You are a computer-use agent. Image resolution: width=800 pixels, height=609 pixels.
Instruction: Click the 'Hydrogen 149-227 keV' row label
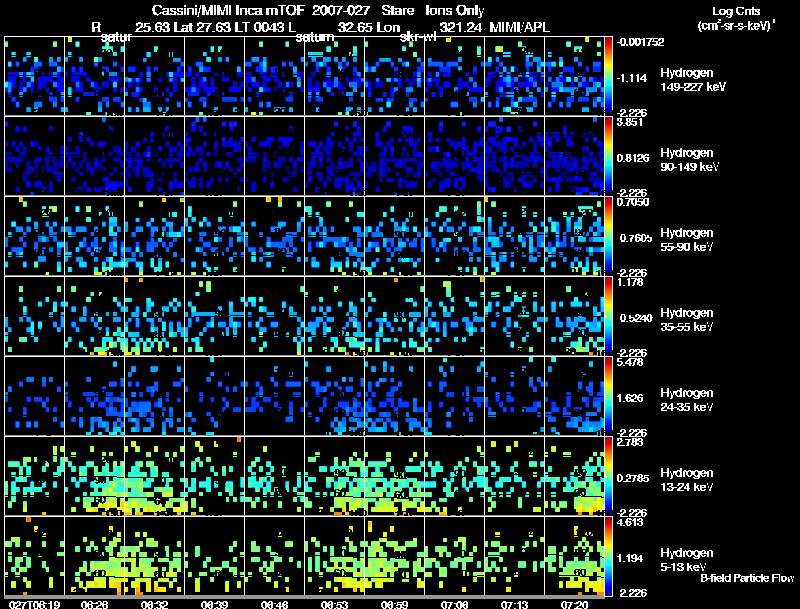[693, 80]
